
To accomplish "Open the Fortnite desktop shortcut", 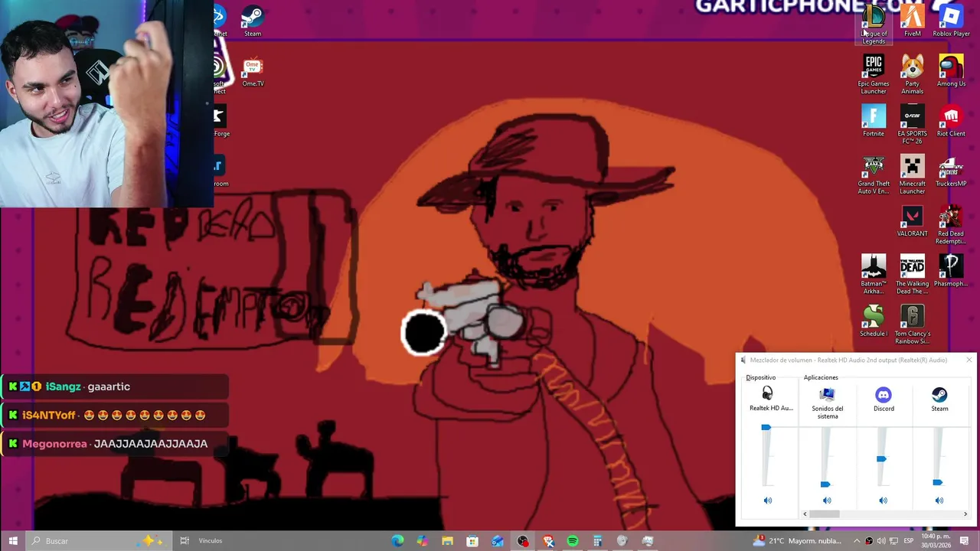I will click(x=873, y=120).
